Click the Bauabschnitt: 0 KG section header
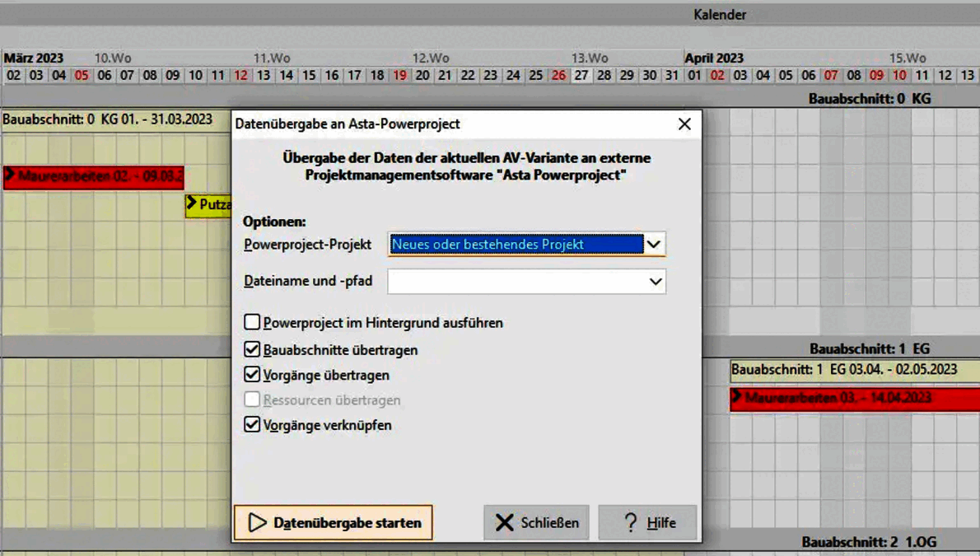Image resolution: width=980 pixels, height=556 pixels. pos(870,99)
